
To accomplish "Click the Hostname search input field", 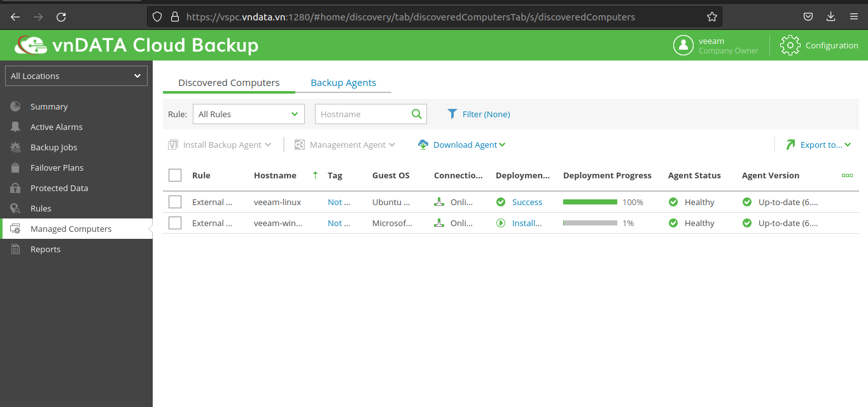I will pos(361,114).
